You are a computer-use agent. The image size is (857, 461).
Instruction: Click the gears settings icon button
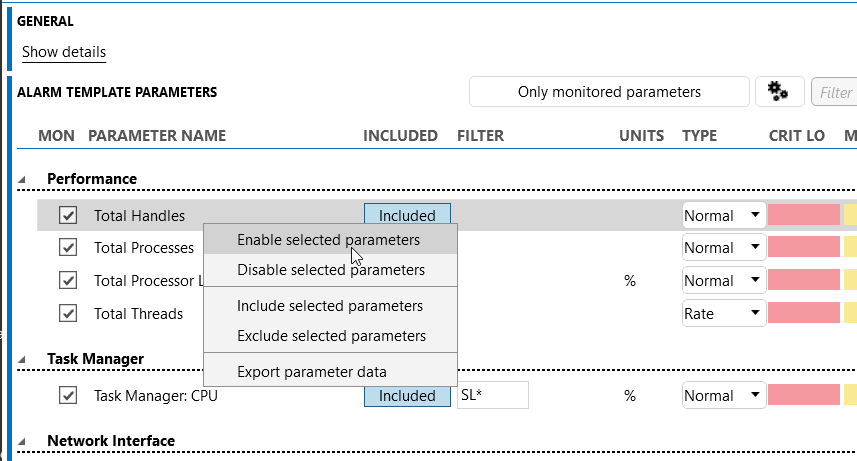pos(779,91)
